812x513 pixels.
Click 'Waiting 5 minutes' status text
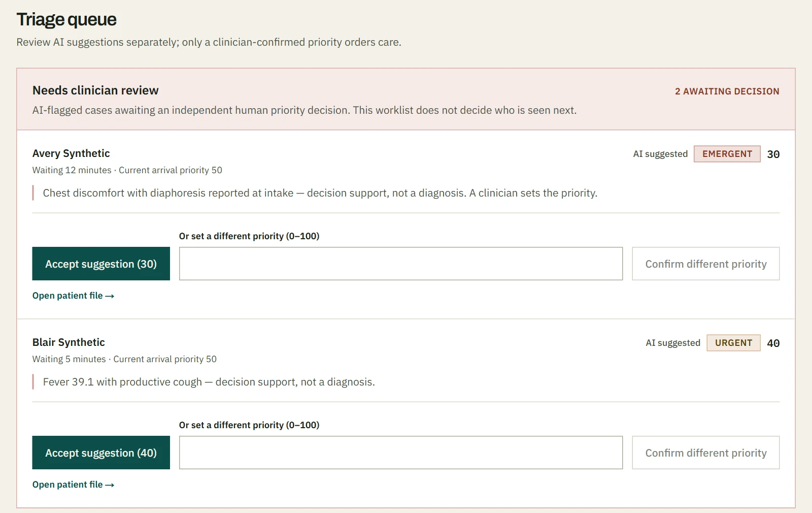69,359
